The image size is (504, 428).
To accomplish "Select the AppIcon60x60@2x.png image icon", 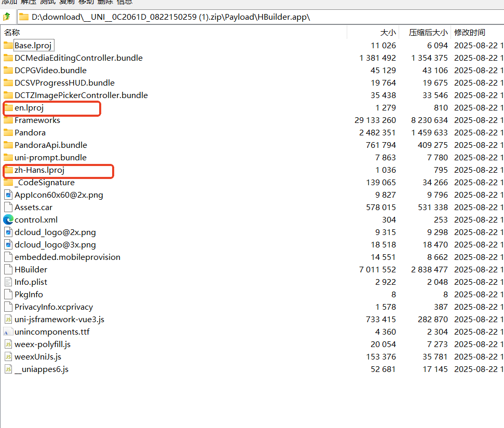I will (8, 195).
